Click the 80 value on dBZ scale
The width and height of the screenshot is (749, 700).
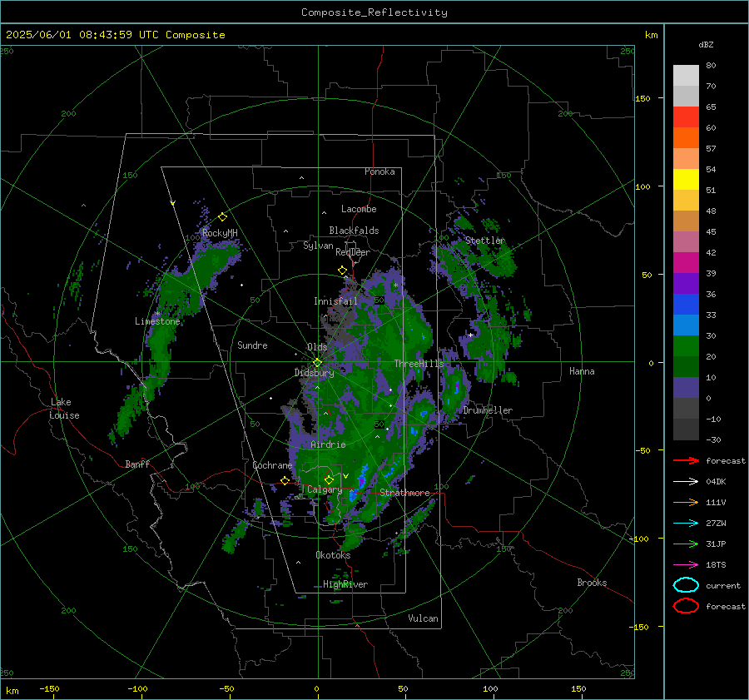point(711,66)
